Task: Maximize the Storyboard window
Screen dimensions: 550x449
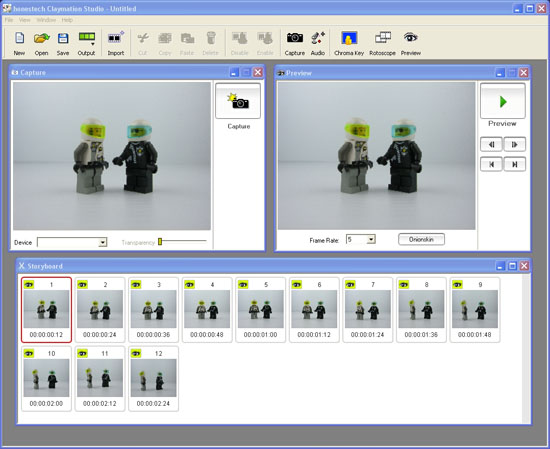Action: [512, 266]
